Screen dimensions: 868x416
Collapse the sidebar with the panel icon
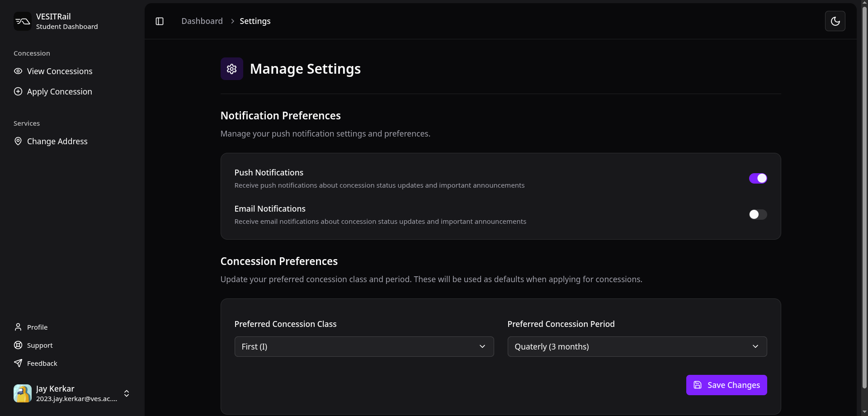(160, 21)
